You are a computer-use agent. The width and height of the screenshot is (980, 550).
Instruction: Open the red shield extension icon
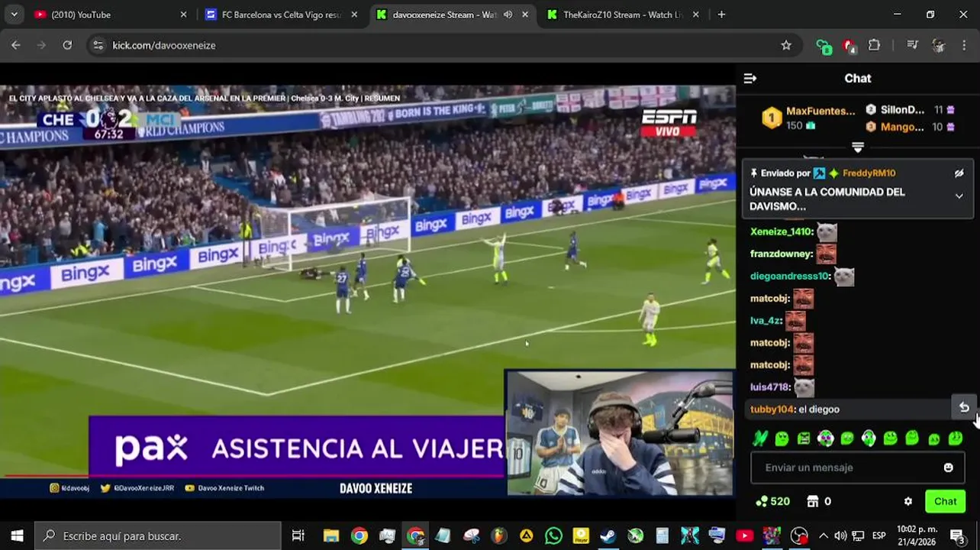pyautogui.click(x=849, y=46)
